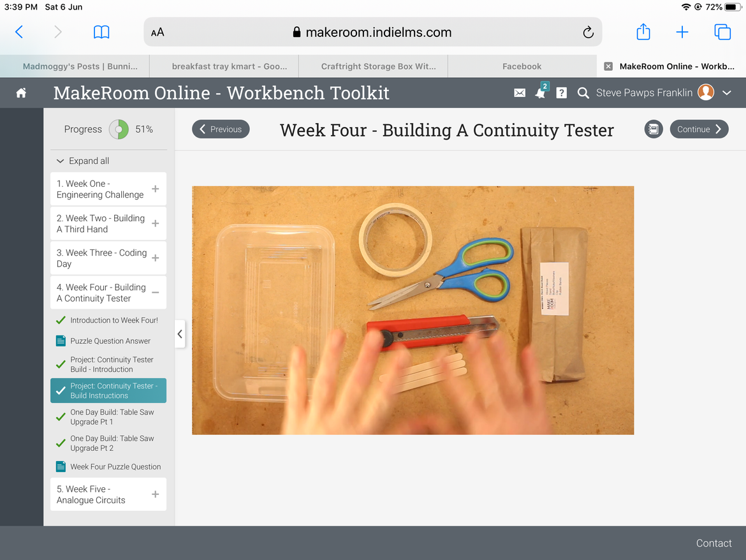Click the Continue button
This screenshot has width=746, height=560.
coord(699,129)
